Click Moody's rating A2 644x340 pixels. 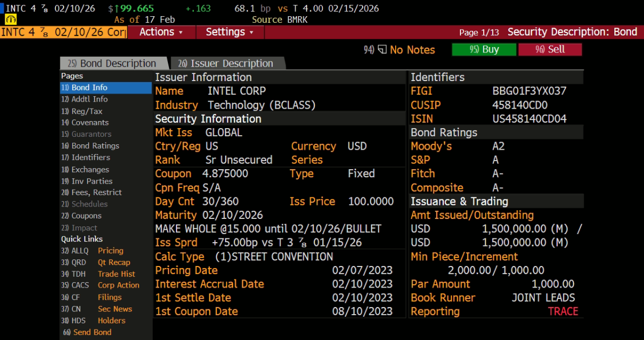(x=498, y=146)
